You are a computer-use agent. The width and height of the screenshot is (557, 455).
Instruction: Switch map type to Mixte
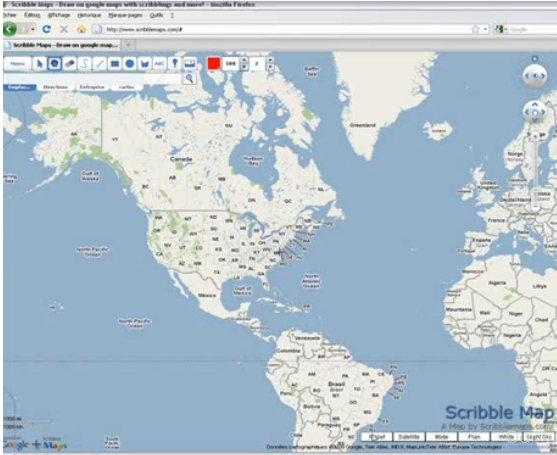coord(441,437)
